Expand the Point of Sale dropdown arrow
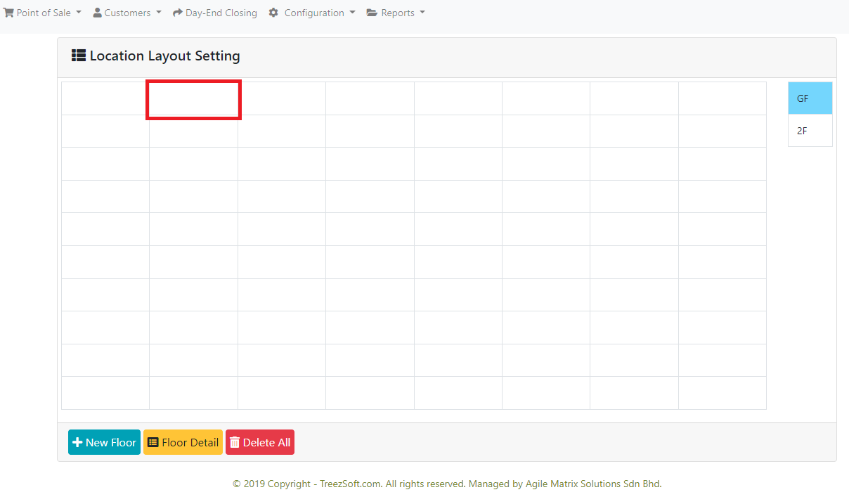Screen dimensions: 849x504 [78, 13]
